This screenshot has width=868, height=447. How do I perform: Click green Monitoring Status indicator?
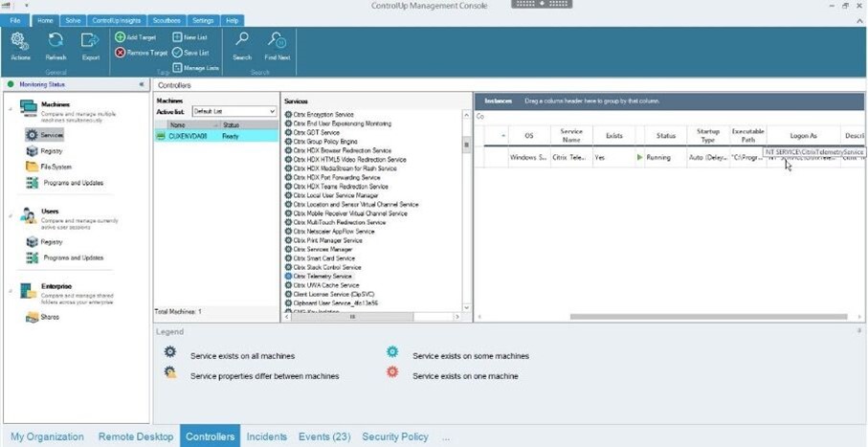(11, 85)
